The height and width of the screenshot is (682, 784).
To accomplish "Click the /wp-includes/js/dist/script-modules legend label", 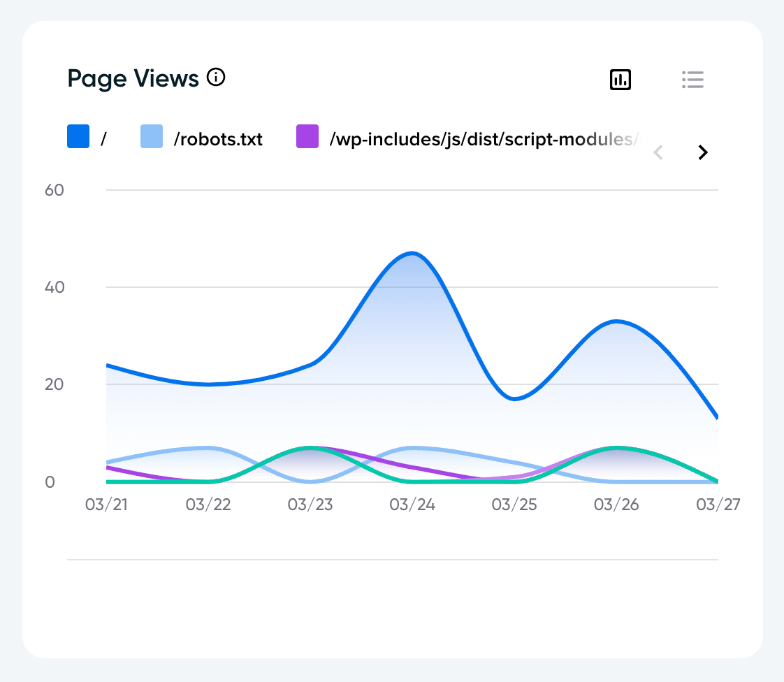I will pos(484,139).
